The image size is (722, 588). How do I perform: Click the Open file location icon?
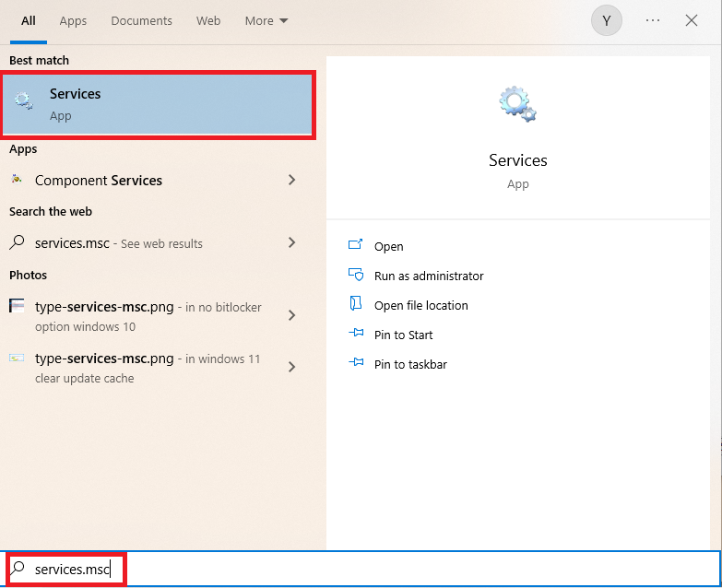[x=356, y=303]
